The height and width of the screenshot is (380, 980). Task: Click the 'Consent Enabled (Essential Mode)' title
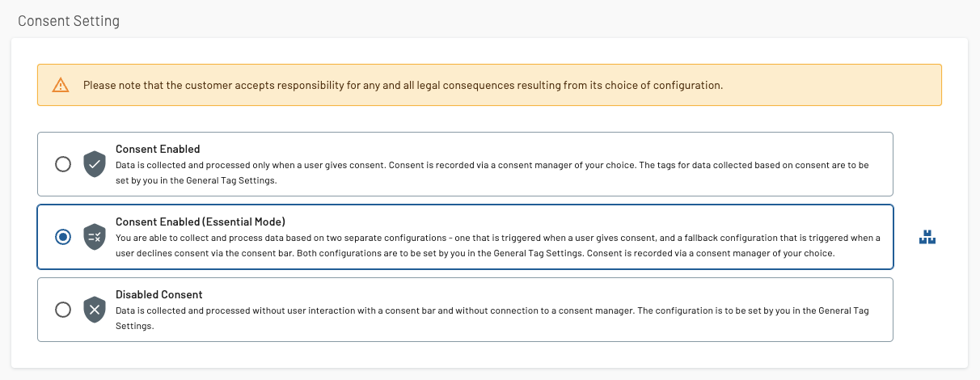(201, 222)
